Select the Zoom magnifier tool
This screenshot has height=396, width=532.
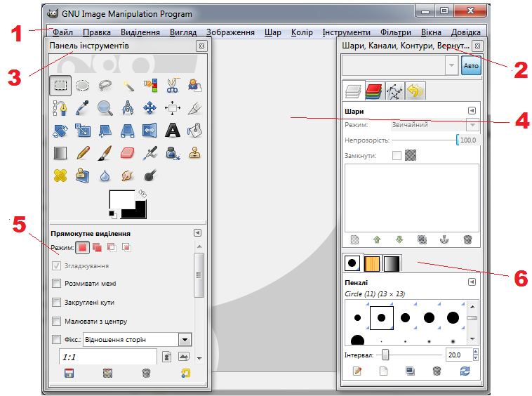[x=105, y=108]
